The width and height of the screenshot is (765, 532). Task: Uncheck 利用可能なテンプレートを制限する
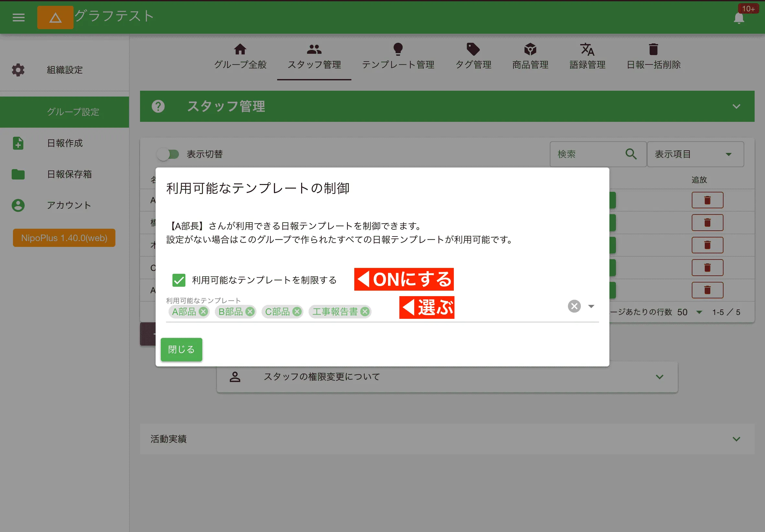pos(179,280)
